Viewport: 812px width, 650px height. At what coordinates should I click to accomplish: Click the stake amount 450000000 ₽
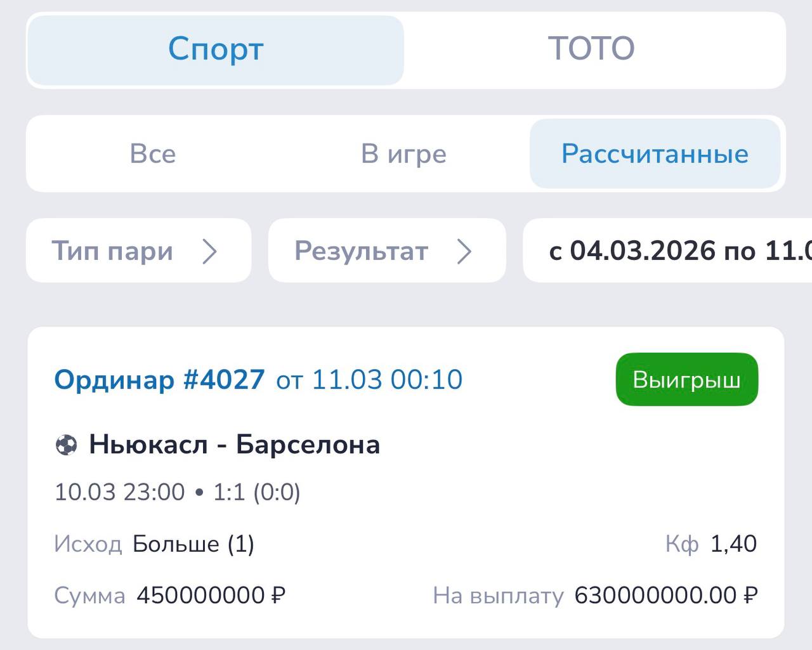tap(211, 595)
